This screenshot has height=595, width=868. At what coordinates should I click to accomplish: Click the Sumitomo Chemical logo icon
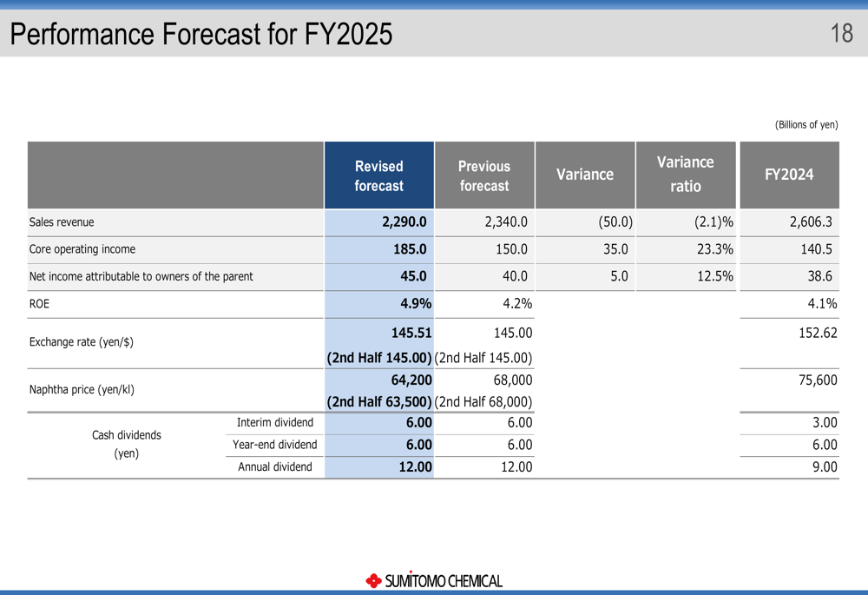(374, 580)
